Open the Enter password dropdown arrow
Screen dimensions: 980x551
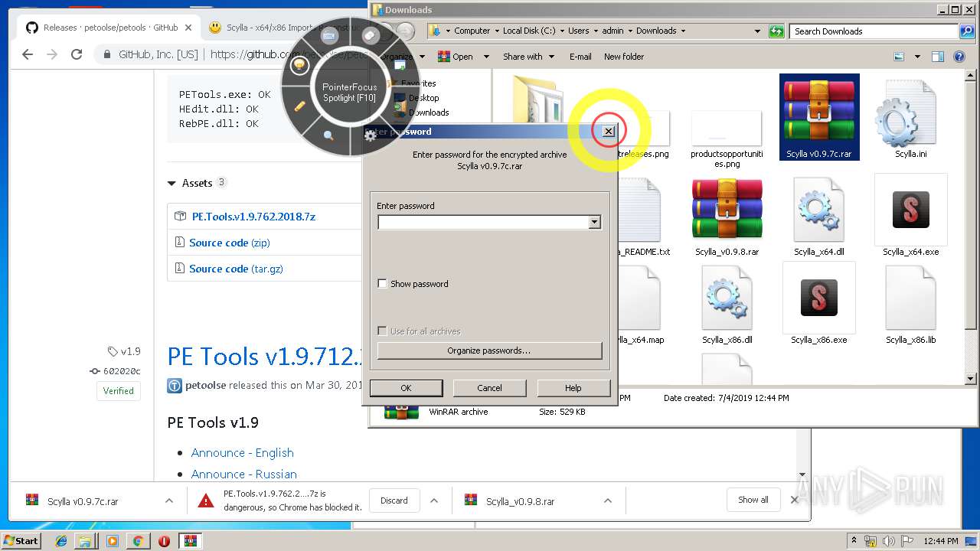pos(594,222)
